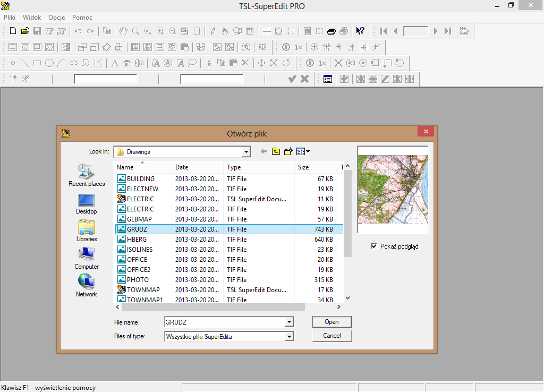
Task: Click the bold X beside the checkmark icon
Action: (x=304, y=79)
